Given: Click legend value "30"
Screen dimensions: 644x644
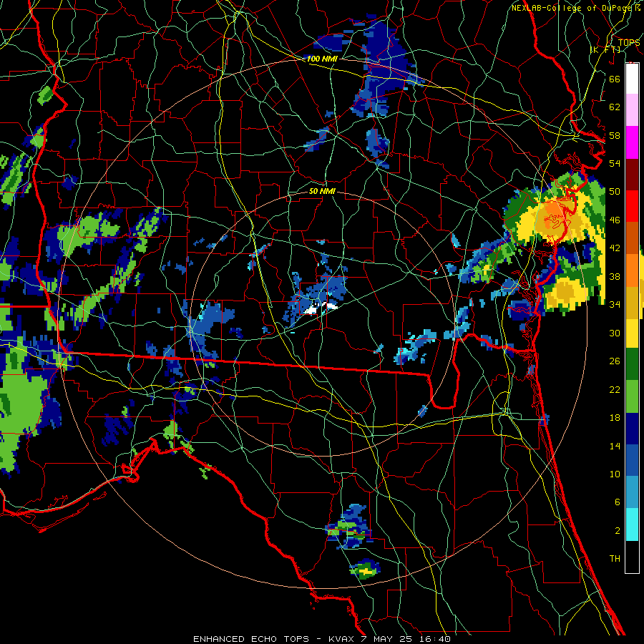Looking at the screenshot, I should (x=615, y=333).
